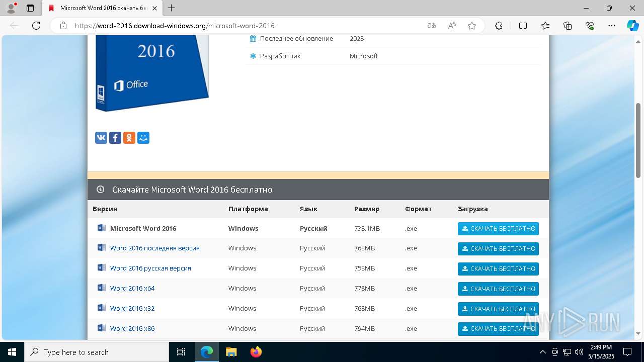Open Task View on taskbar

[181, 352]
